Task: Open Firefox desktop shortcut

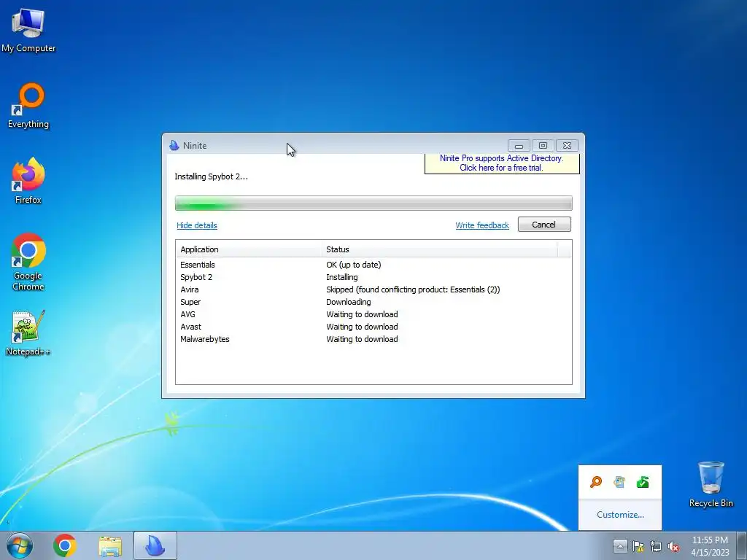Action: click(x=28, y=181)
